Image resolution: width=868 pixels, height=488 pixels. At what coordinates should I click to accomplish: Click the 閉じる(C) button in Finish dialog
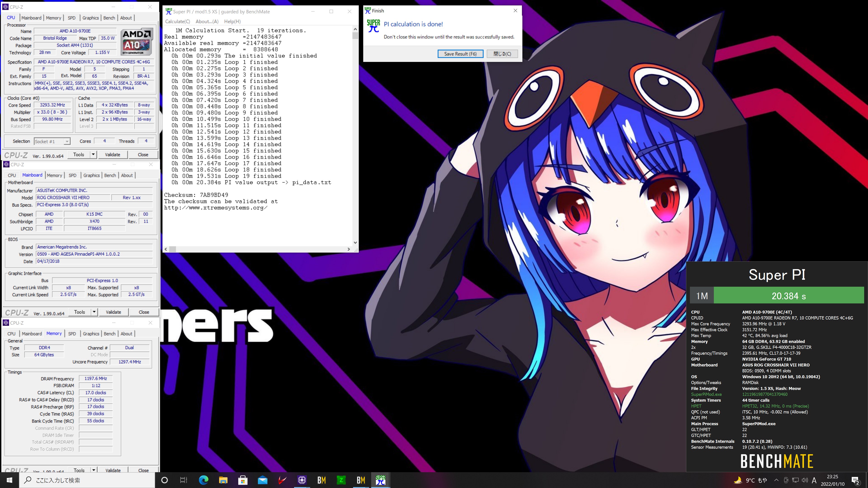point(502,54)
